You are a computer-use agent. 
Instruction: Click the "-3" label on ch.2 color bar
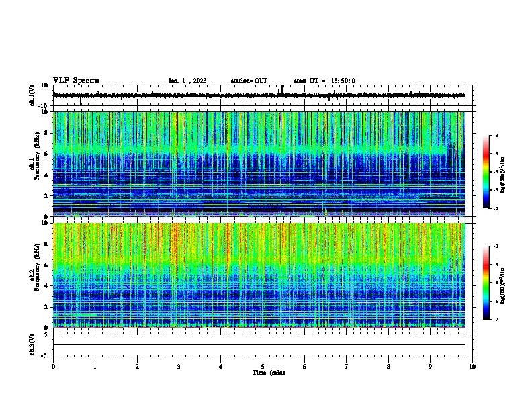(496, 246)
